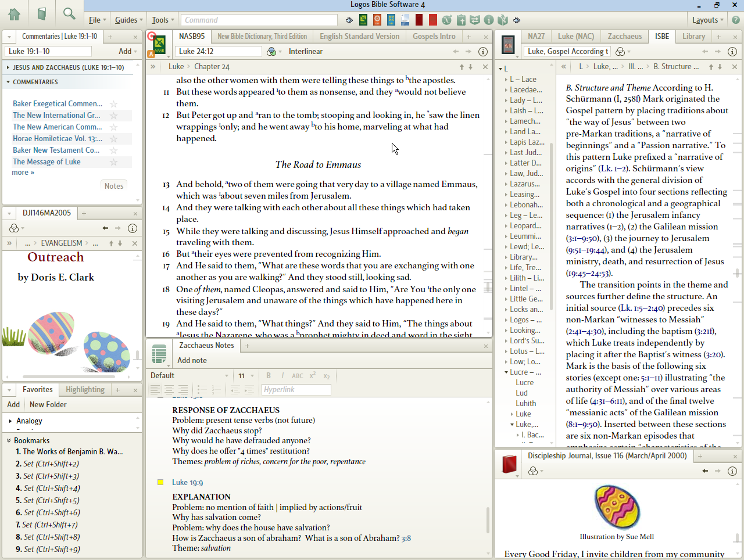The image size is (744, 560).
Task: Open the font size 11 dropdown
Action: coord(245,376)
